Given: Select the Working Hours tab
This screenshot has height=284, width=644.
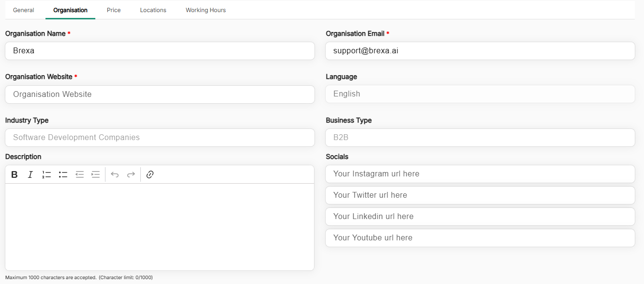Looking at the screenshot, I should (206, 10).
